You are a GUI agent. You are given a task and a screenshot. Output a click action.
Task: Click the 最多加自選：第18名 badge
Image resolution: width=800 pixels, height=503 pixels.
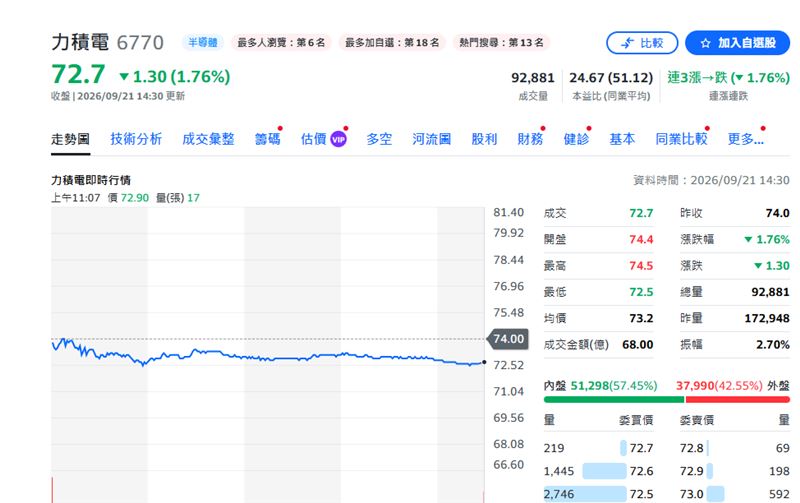click(x=392, y=42)
